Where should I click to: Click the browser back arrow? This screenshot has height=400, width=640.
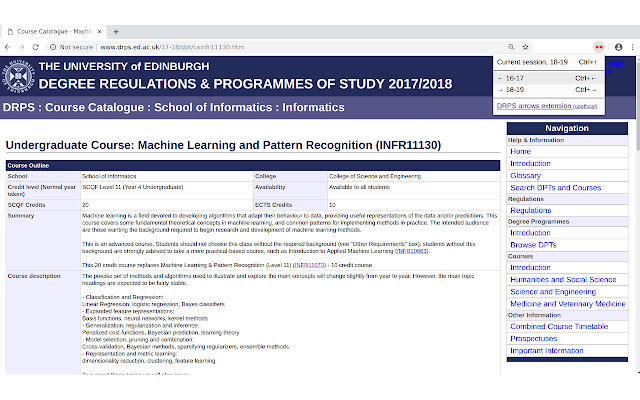(x=7, y=47)
